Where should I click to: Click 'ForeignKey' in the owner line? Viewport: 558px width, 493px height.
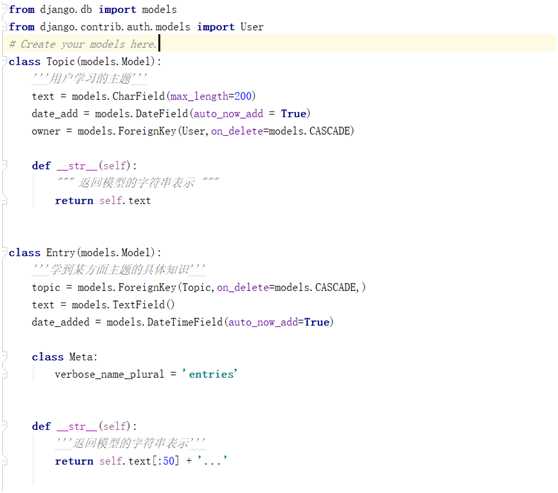point(147,131)
